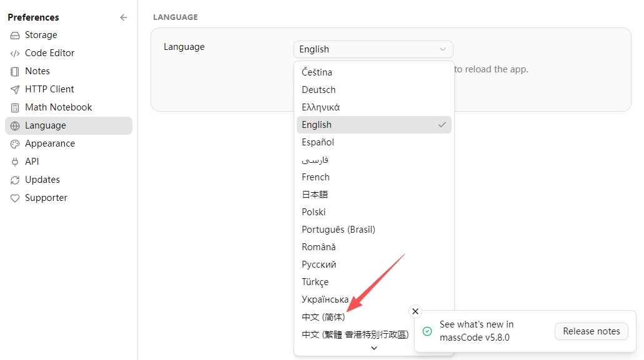Screen dimensions: 644x360
Task: Select the Language preferences section
Action: 69,125
